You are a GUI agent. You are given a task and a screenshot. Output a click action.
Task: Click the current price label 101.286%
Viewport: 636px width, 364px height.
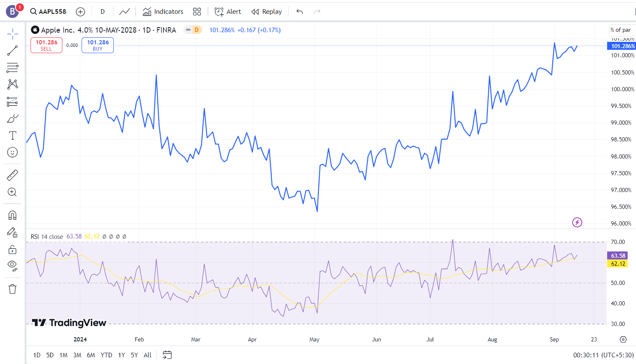pyautogui.click(x=622, y=46)
